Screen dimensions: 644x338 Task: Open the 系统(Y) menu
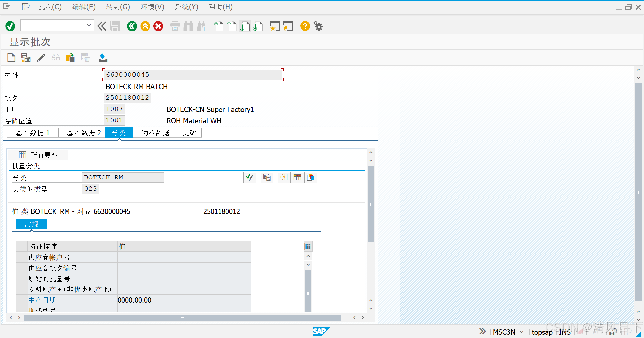coord(186,7)
